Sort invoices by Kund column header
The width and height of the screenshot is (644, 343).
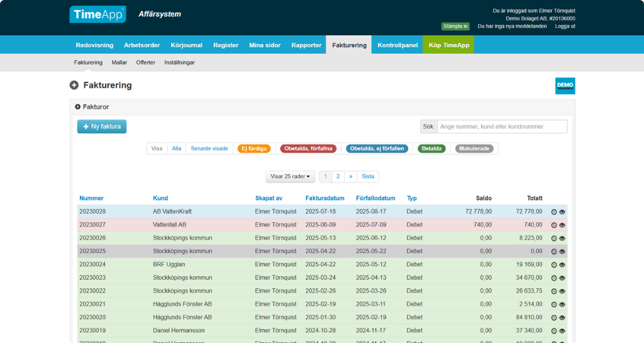160,198
